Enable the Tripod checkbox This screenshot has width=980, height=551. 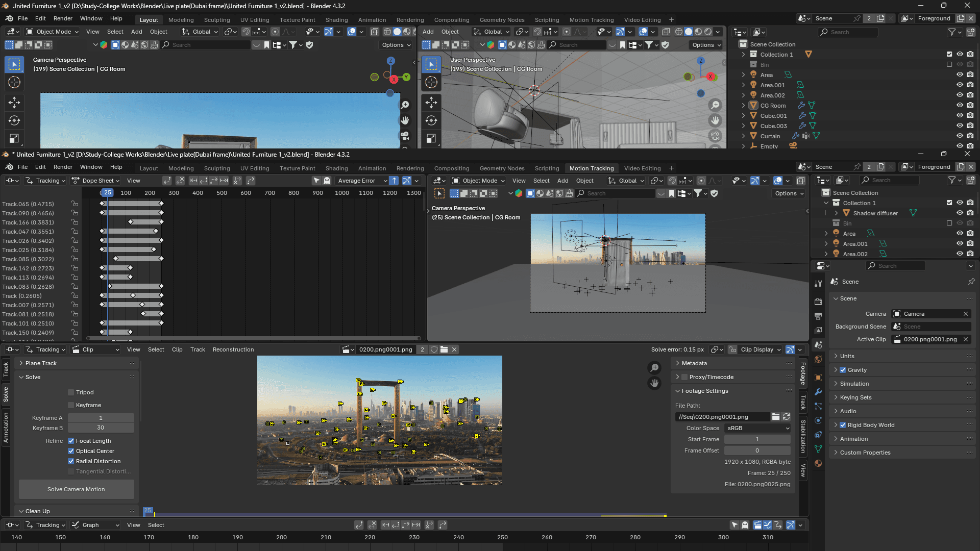point(71,392)
